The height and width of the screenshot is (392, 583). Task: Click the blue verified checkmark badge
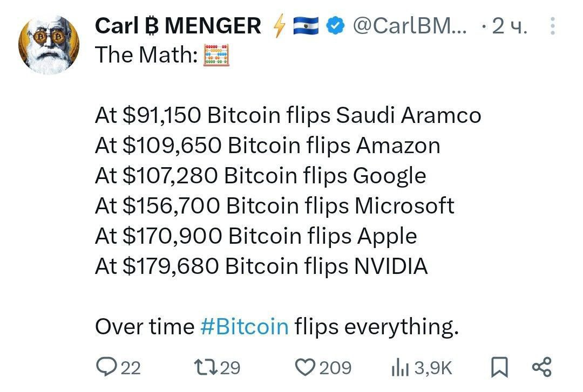335,26
